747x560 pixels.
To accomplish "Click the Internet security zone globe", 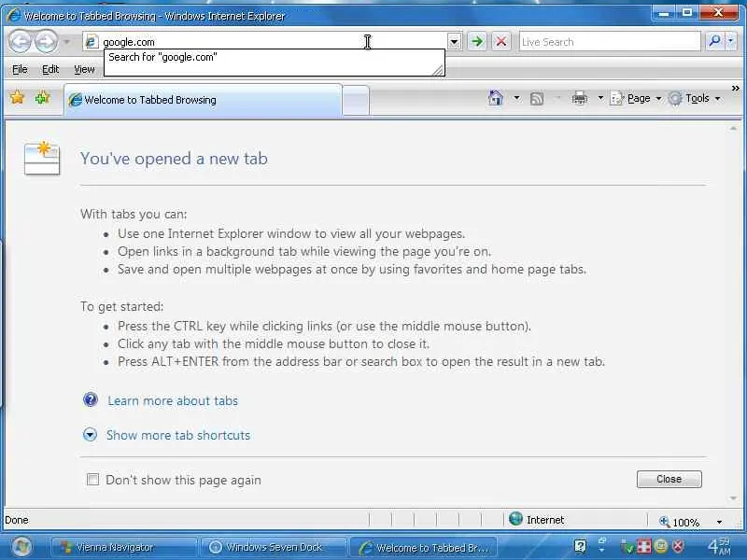I will (x=515, y=519).
